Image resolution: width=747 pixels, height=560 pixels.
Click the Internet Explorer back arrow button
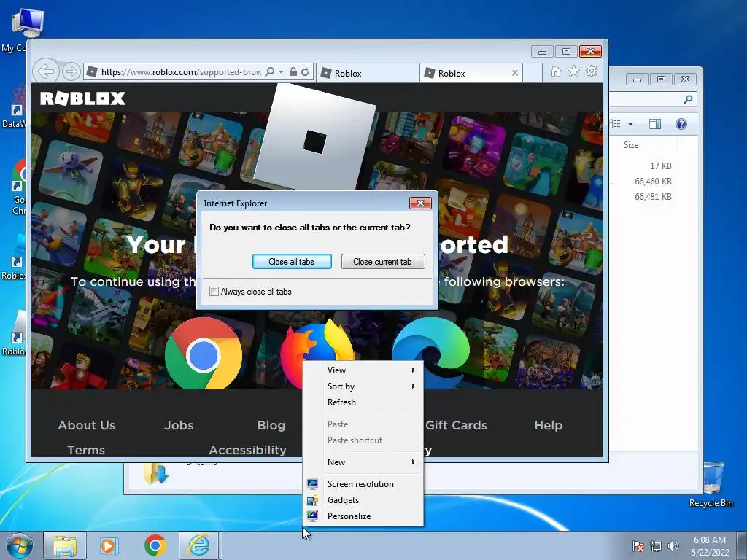pyautogui.click(x=46, y=71)
